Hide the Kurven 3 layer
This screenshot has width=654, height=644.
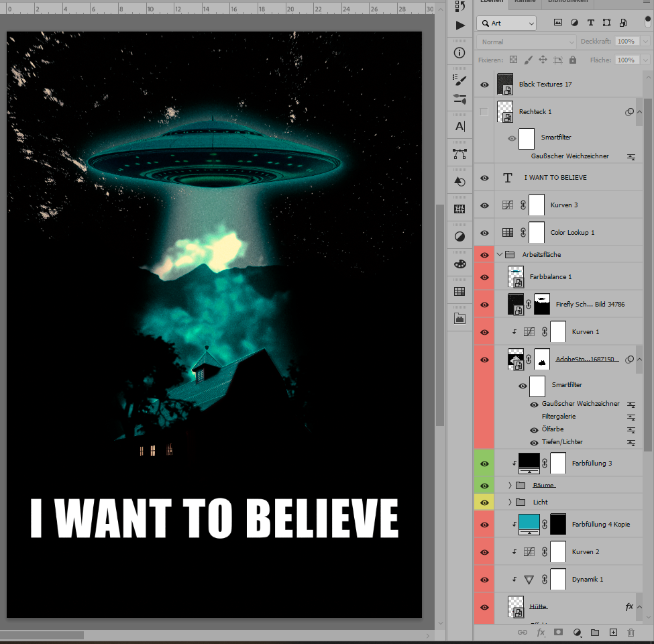(484, 206)
